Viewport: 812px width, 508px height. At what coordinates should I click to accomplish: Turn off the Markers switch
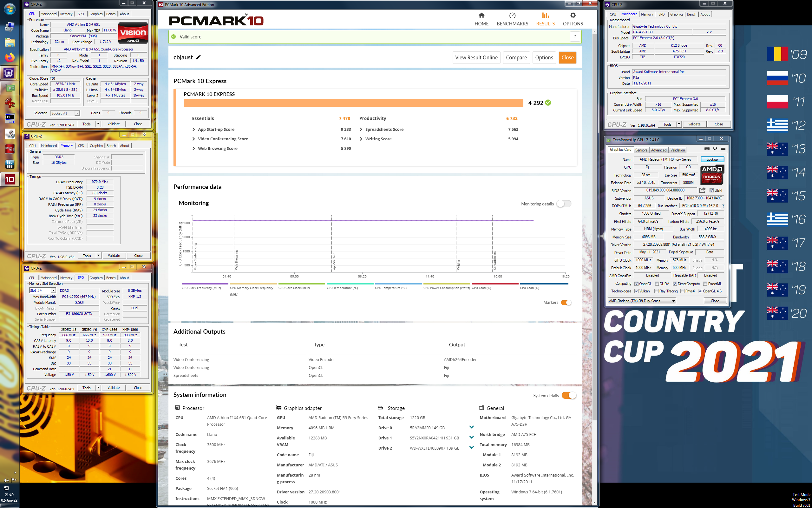click(566, 302)
